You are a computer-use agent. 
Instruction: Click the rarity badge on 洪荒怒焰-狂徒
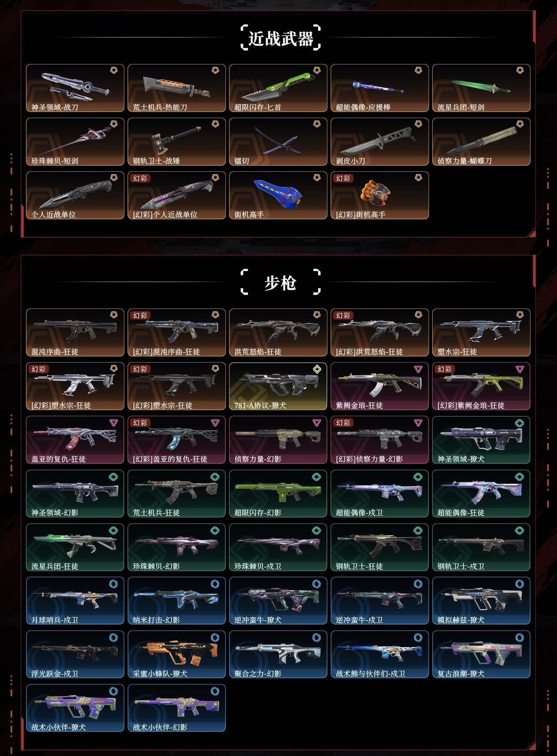pos(317,315)
